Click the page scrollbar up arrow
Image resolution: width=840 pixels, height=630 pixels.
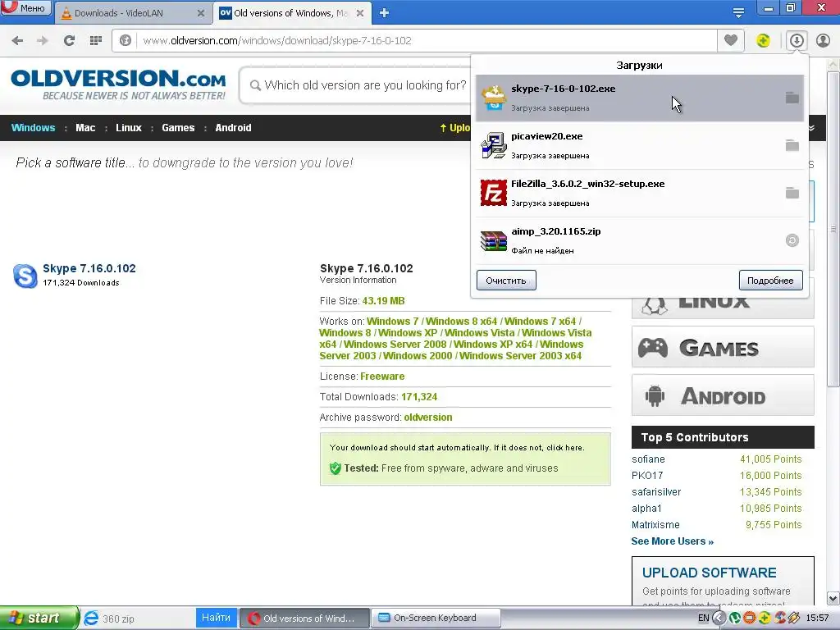[833, 64]
